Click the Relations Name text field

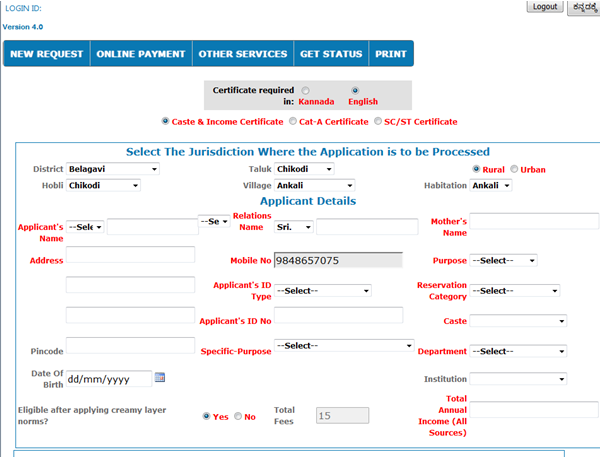pyautogui.click(x=367, y=226)
